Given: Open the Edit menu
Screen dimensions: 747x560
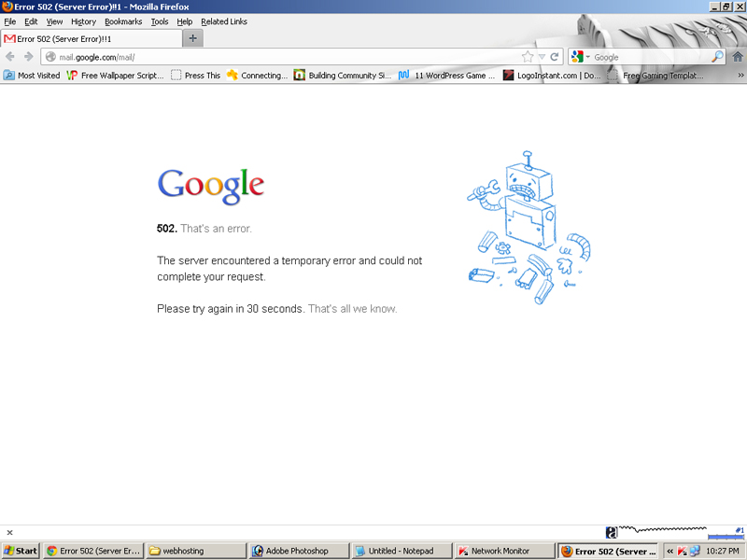Looking at the screenshot, I should (31, 21).
